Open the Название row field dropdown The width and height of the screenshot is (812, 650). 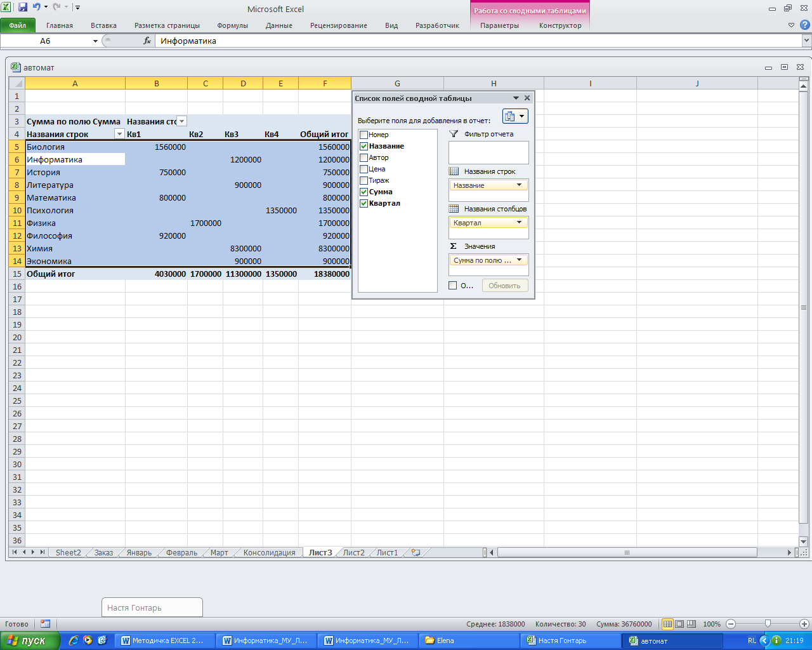pos(519,185)
